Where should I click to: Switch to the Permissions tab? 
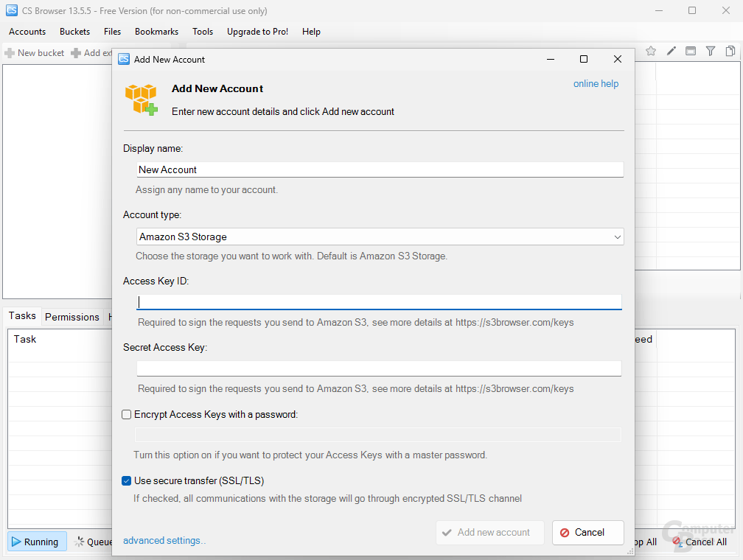[x=72, y=317]
